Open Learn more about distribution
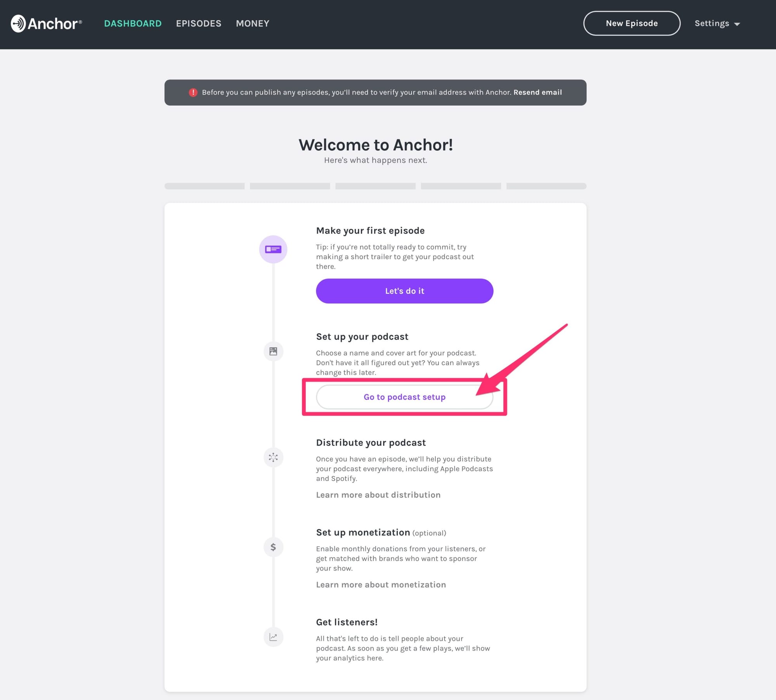The height and width of the screenshot is (700, 776). (378, 495)
